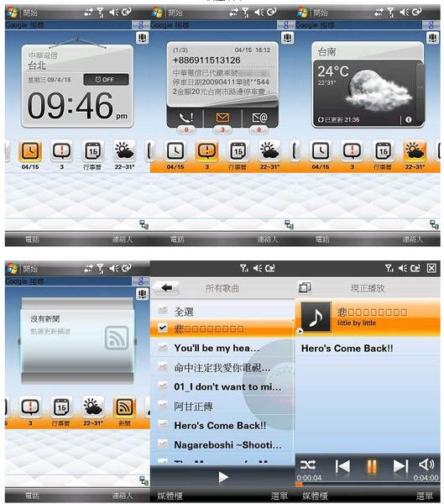This screenshot has width=444, height=504.
Task: Refresh weather via 已更新 21:35 icon
Action: click(321, 120)
